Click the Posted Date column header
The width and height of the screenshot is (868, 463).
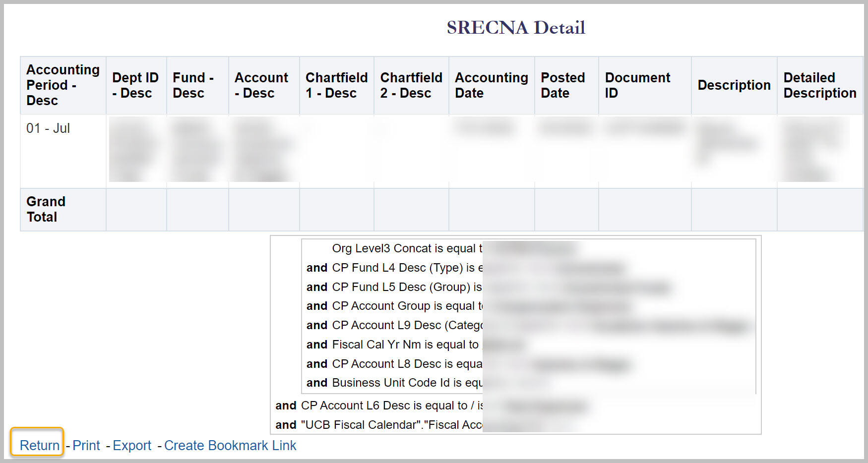point(564,85)
